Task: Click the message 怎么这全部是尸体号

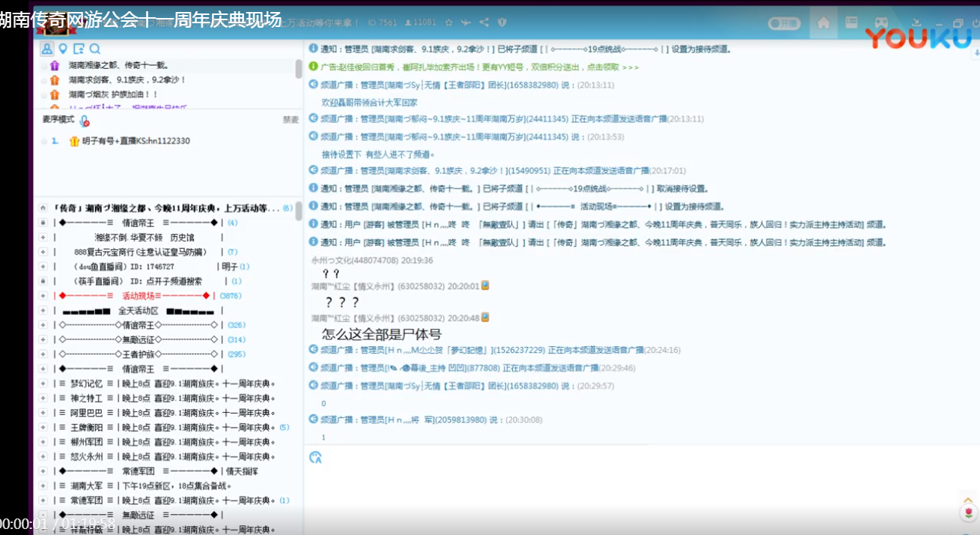Action: click(381, 334)
